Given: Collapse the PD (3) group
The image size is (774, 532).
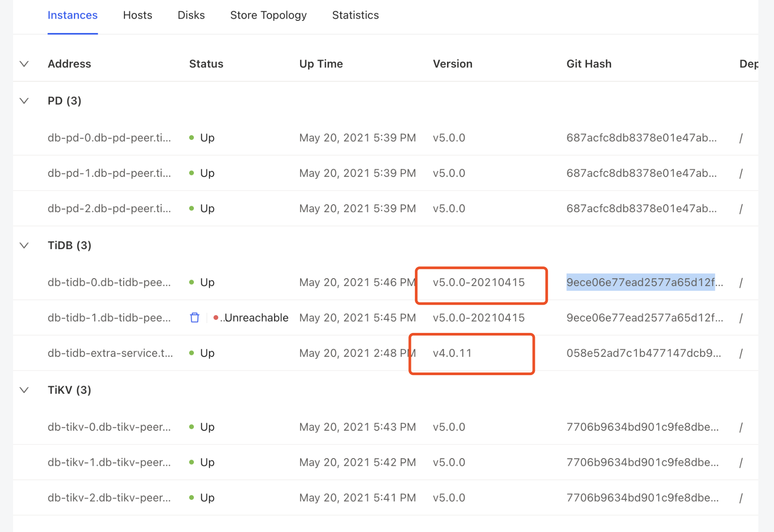Looking at the screenshot, I should 24,100.
